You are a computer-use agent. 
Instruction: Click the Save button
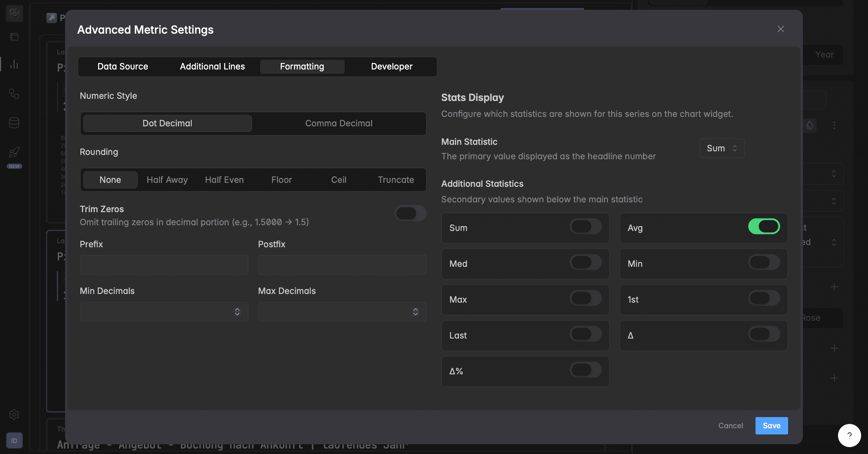pos(771,426)
